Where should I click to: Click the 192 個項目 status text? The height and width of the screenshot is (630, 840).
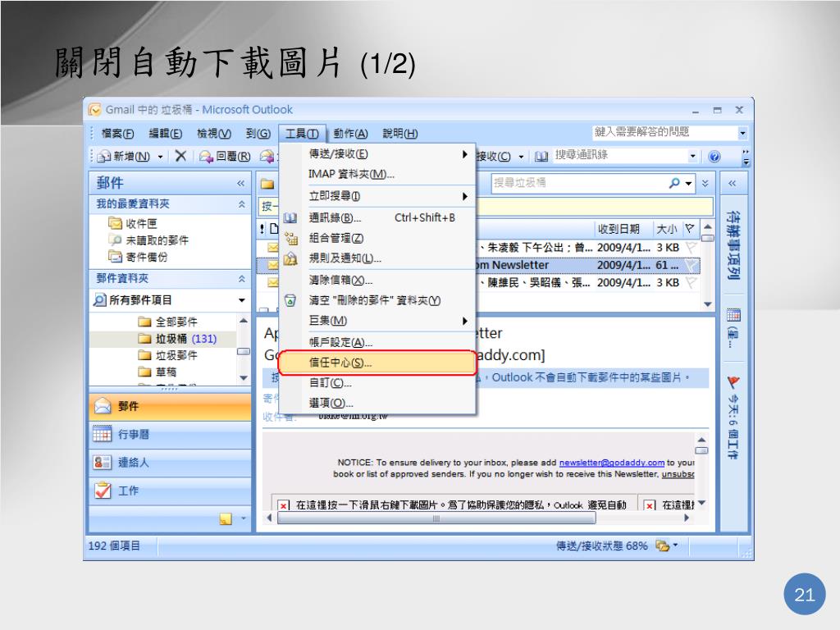[x=114, y=546]
